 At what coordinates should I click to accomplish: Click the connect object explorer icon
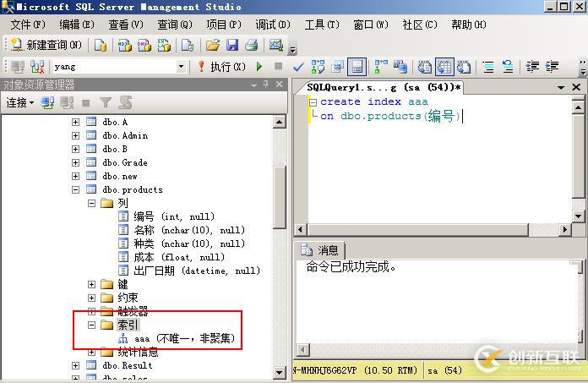(47, 102)
